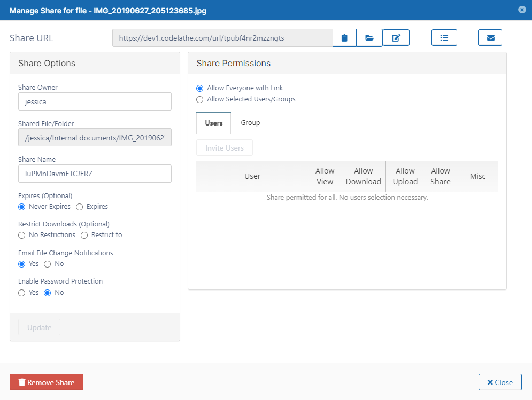Close dialog using X icon in title bar
Screen dimensions: 532x400
pos(522,10)
